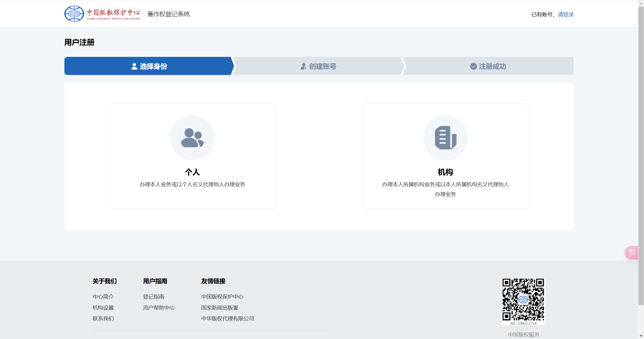Click the add-user icon beside 创建账号
644x339 pixels.
304,66
